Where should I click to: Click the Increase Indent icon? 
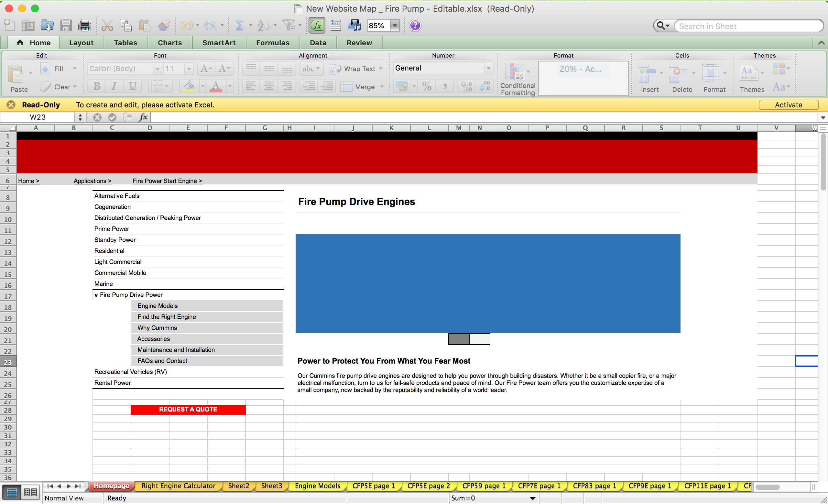tap(327, 86)
